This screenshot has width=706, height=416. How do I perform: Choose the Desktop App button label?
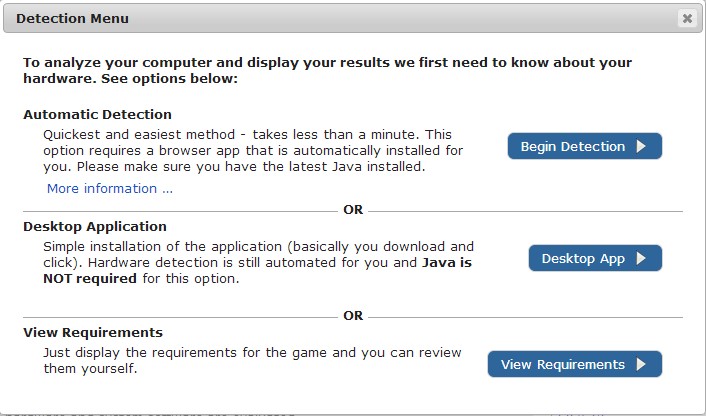tap(583, 259)
